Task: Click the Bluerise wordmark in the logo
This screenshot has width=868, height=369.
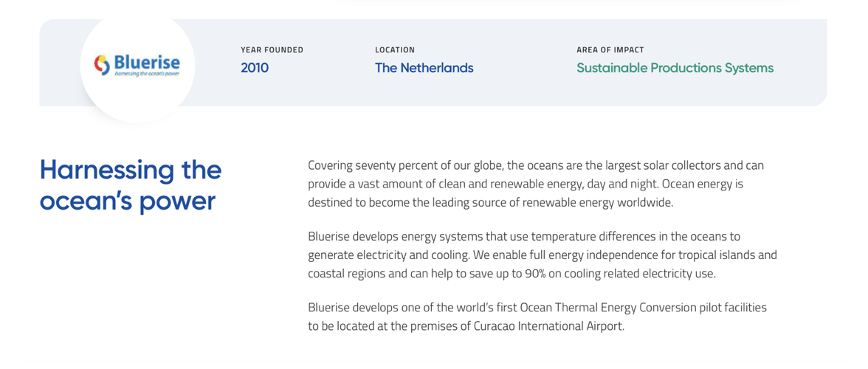Action: pyautogui.click(x=147, y=62)
